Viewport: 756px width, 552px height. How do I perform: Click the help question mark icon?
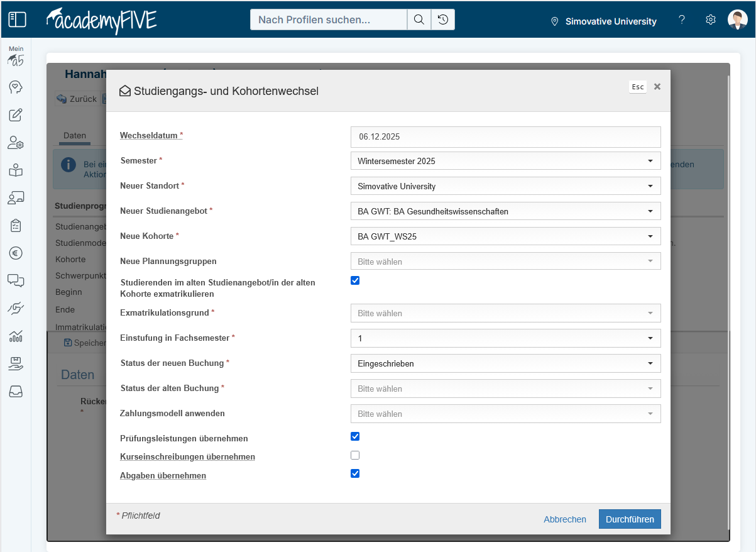click(x=682, y=19)
